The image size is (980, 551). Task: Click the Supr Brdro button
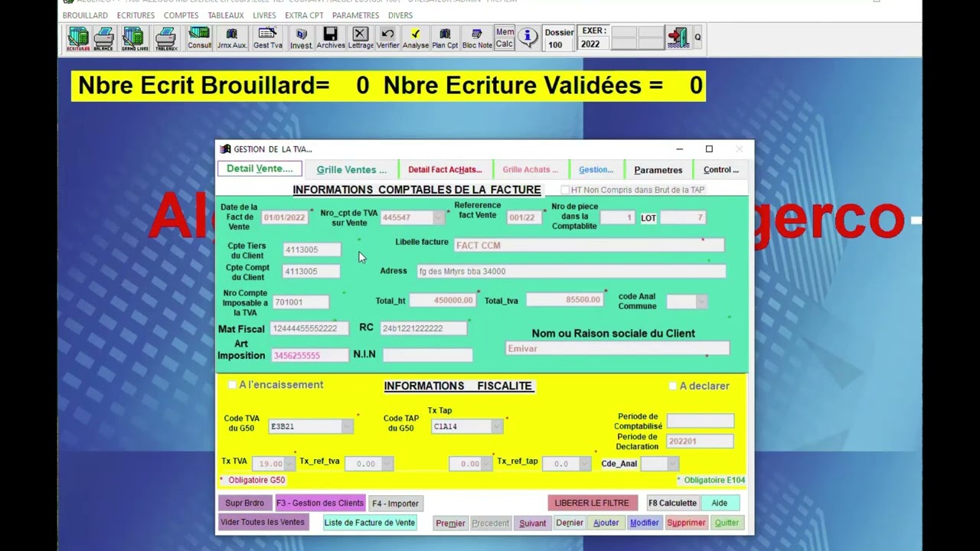(245, 503)
